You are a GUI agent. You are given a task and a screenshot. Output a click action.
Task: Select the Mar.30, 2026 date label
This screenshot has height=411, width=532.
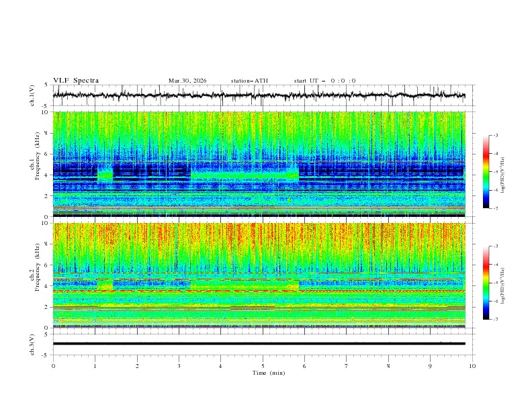(187, 81)
